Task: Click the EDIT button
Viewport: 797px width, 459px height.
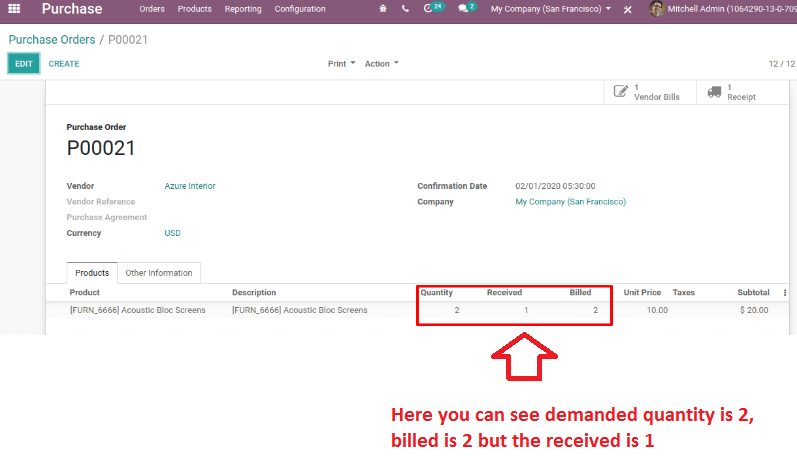Action: tap(24, 64)
